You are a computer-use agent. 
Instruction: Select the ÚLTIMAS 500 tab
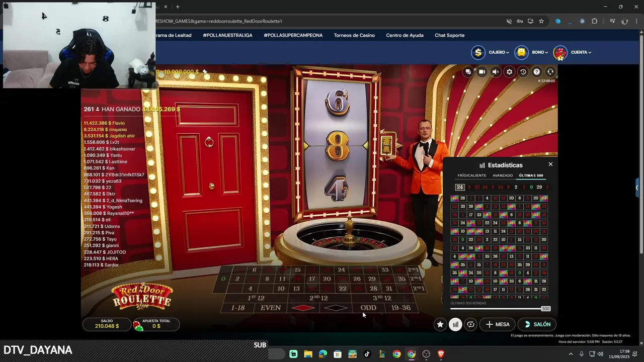(x=531, y=175)
